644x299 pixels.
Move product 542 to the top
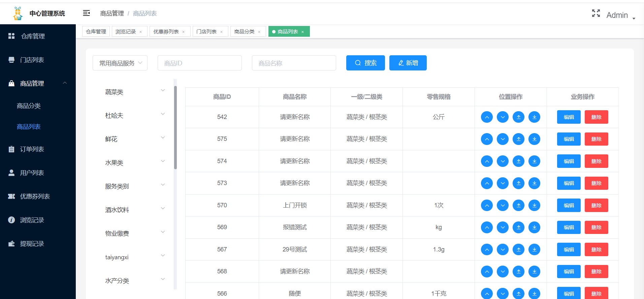(x=518, y=117)
